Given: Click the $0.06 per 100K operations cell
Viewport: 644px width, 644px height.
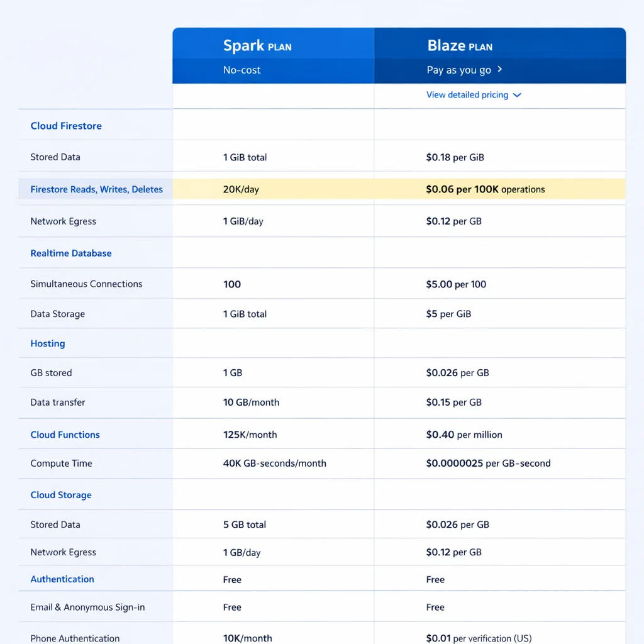Looking at the screenshot, I should click(486, 189).
